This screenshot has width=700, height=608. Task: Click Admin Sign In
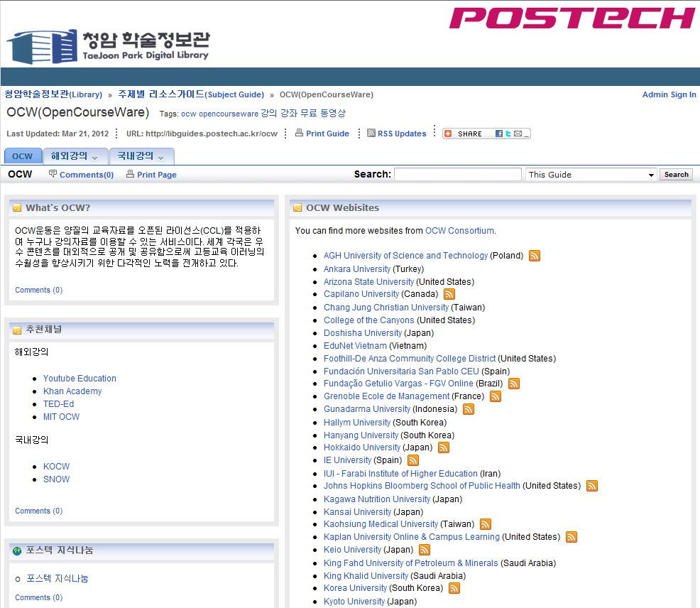(669, 94)
